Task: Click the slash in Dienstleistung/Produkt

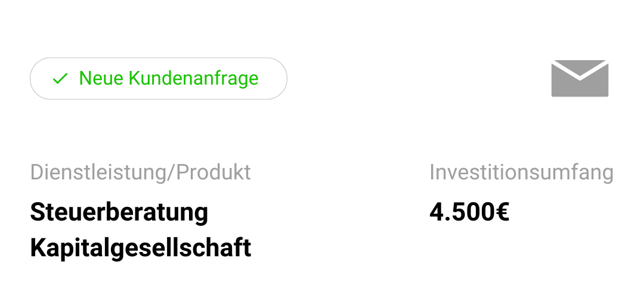Action: 171,172
